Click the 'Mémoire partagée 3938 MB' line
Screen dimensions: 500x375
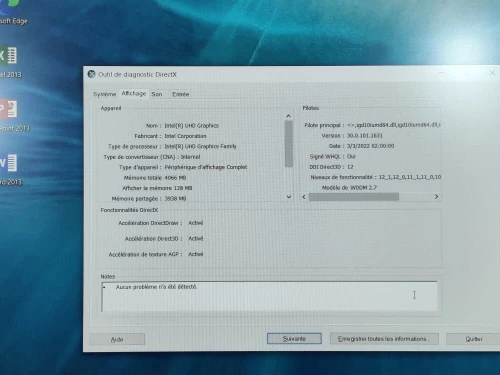[149, 199]
